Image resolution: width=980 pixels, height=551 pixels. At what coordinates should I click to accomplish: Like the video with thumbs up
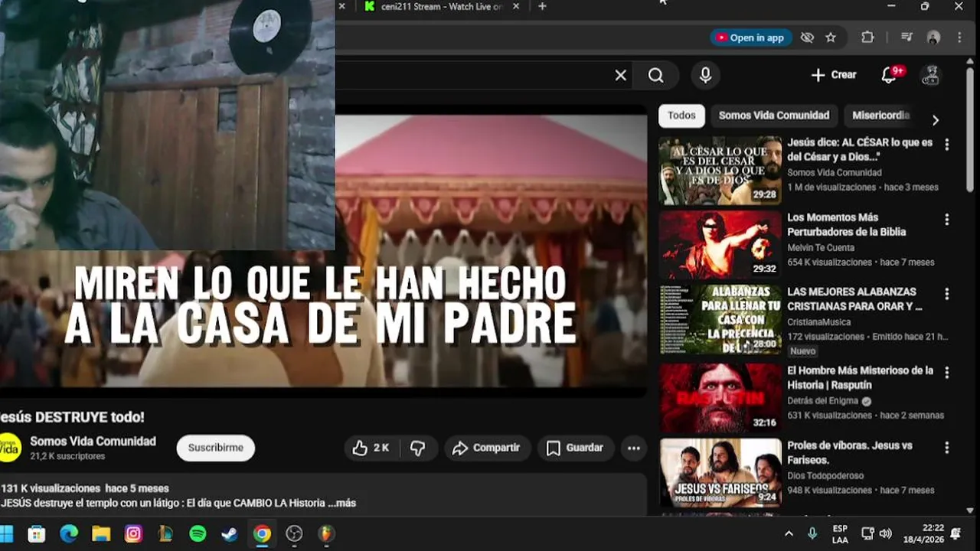click(371, 448)
